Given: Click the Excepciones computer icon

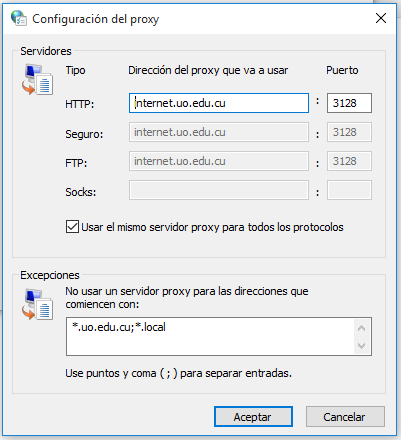Looking at the screenshot, I should coord(37,305).
